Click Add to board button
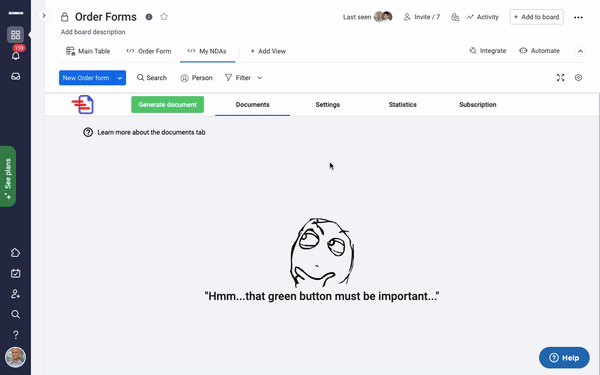Screen dimensions: 600x375 click(x=536, y=17)
